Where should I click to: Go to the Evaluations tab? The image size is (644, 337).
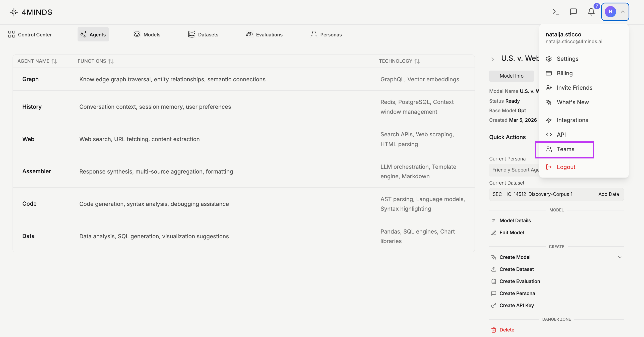(264, 34)
